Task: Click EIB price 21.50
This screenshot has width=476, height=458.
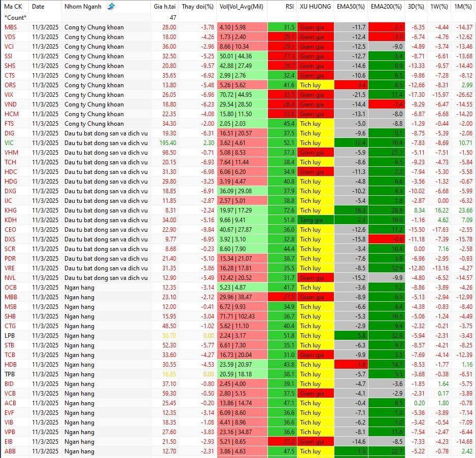Action: point(169,442)
